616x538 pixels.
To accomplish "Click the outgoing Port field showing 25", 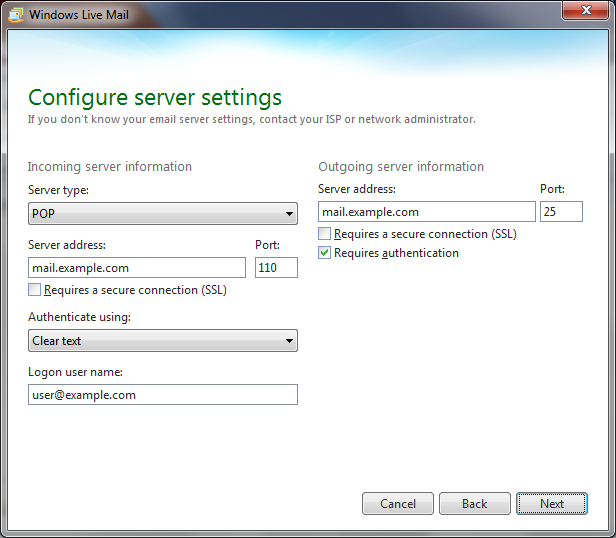I will (561, 212).
